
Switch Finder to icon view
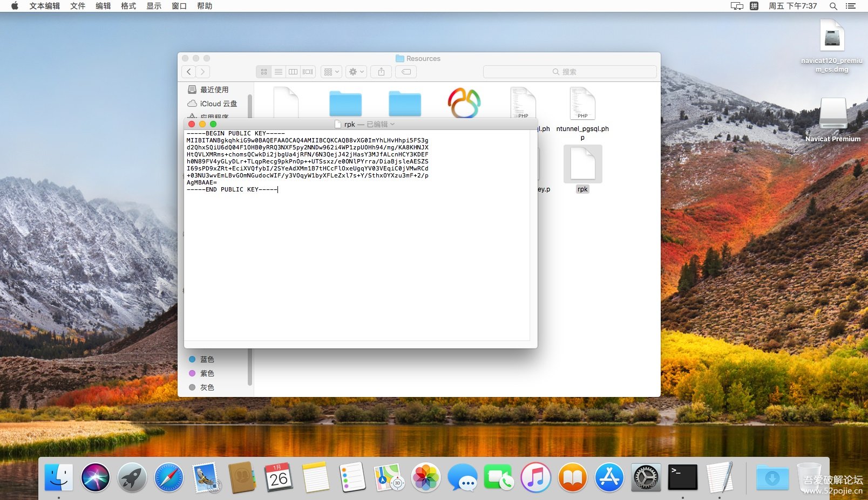tap(264, 72)
